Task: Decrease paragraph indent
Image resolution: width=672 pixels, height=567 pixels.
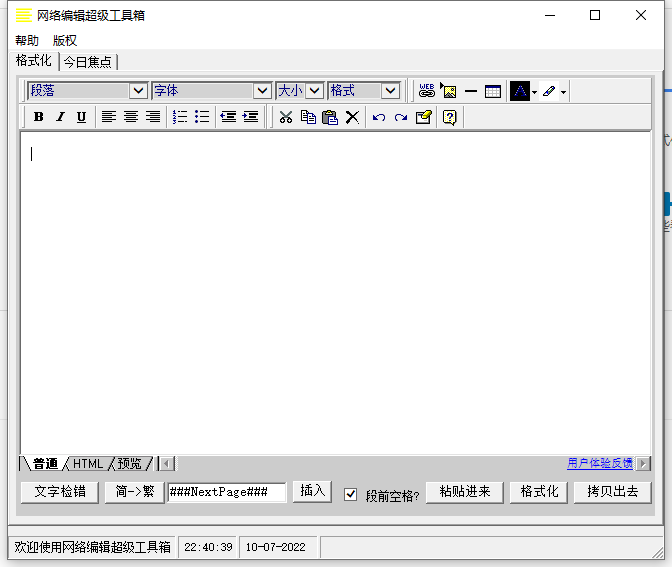Action: (x=228, y=117)
